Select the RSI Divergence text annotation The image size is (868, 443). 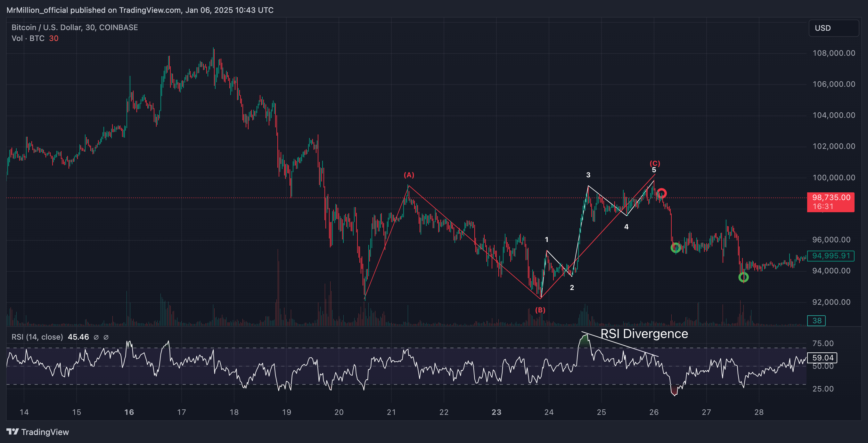(644, 334)
